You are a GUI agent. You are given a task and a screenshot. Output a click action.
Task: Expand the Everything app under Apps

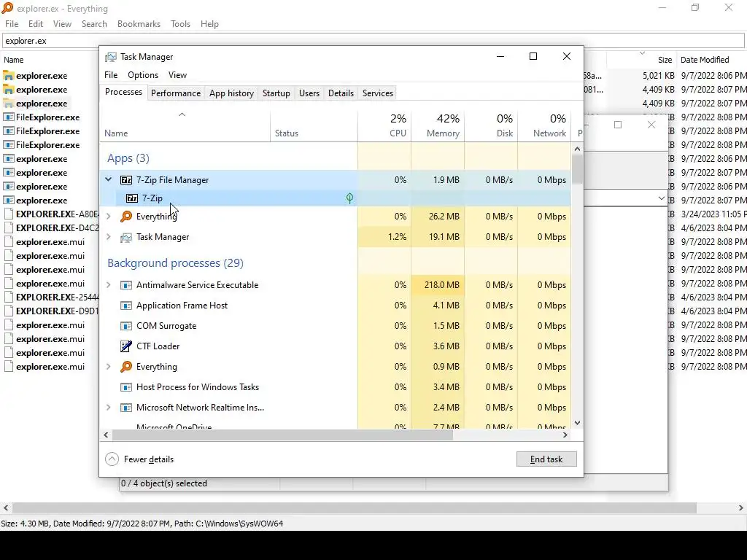[108, 216]
